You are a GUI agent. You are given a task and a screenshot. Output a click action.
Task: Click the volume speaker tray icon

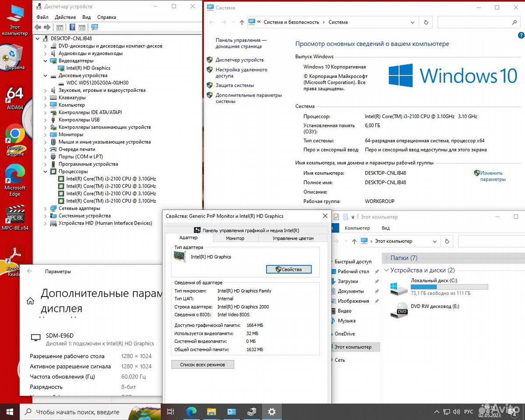[456, 412]
